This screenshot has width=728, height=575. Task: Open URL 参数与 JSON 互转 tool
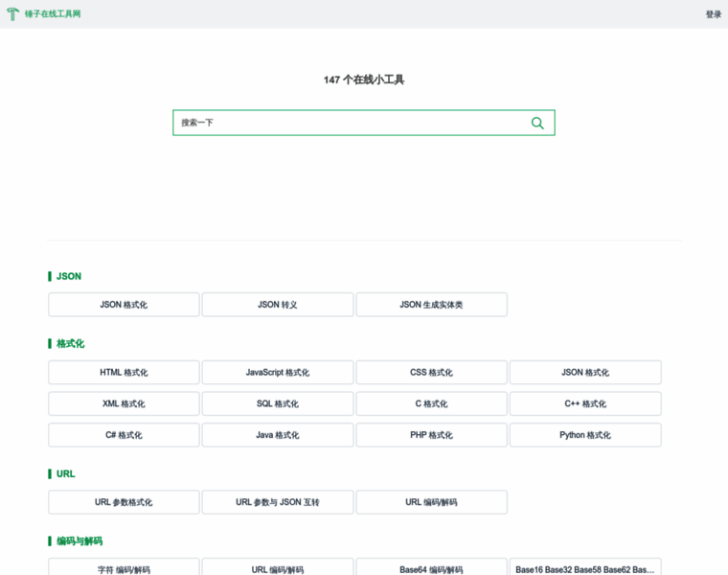click(278, 502)
